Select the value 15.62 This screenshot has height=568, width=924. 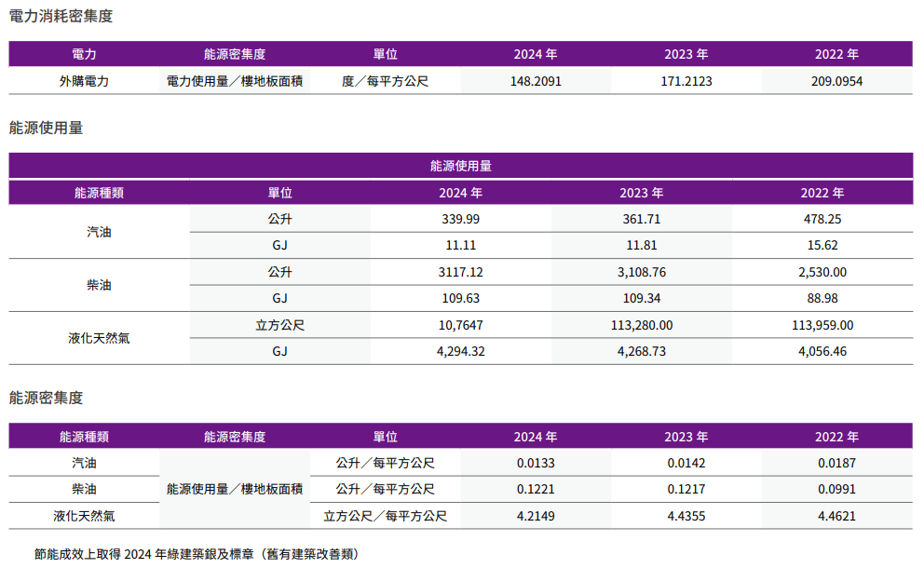(x=822, y=245)
